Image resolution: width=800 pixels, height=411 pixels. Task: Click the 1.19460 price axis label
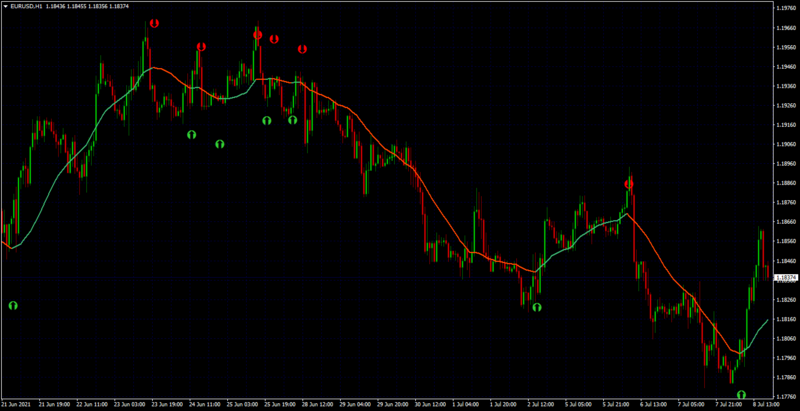(786, 67)
